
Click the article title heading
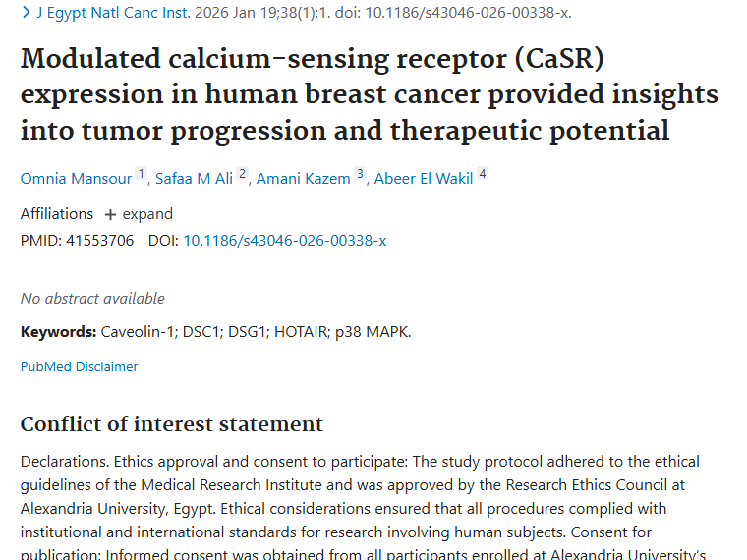coord(369,94)
